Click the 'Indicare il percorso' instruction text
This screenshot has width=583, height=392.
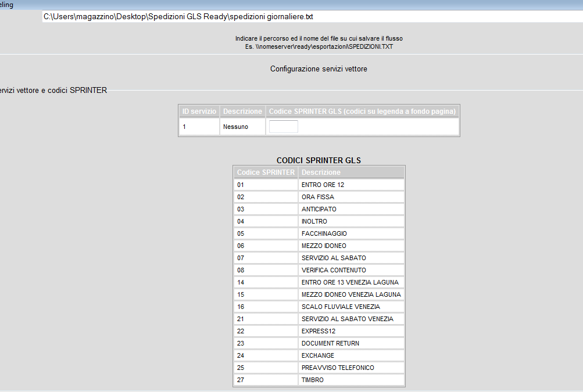319,39
